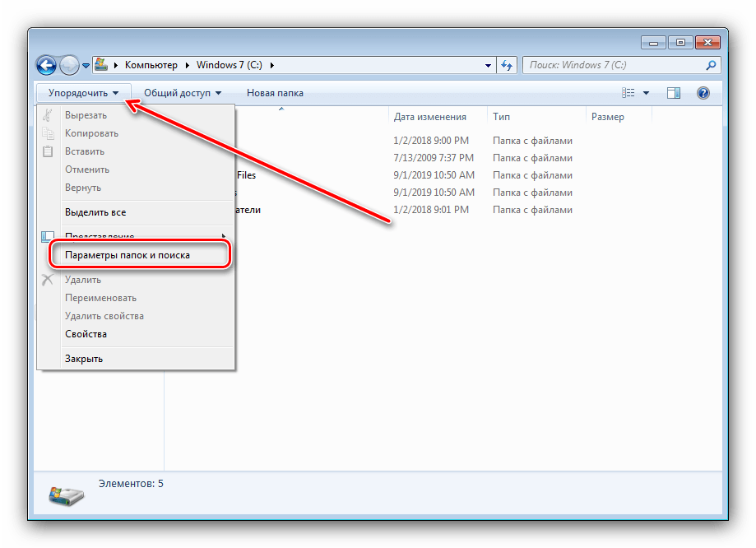Open Параметры папок и поиска

pos(136,255)
